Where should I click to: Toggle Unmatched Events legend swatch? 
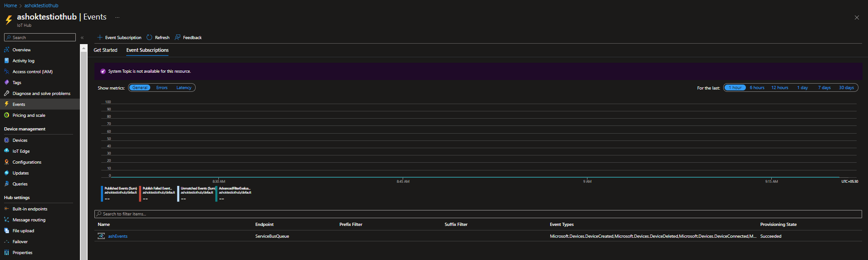(x=178, y=194)
